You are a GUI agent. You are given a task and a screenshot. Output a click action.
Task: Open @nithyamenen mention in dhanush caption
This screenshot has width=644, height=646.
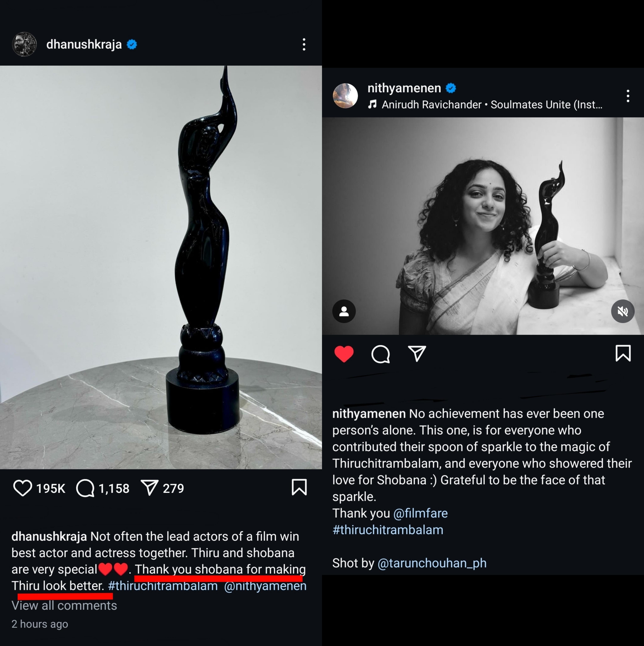pos(265,586)
